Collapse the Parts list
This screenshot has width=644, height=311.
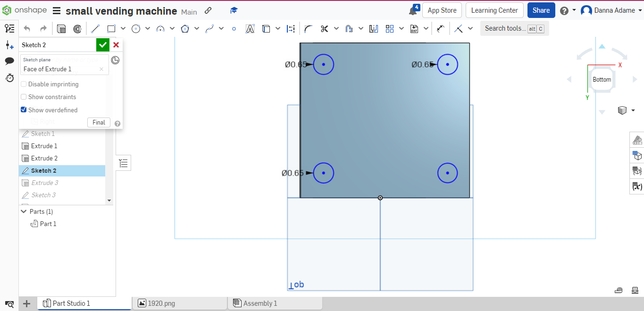click(x=24, y=211)
